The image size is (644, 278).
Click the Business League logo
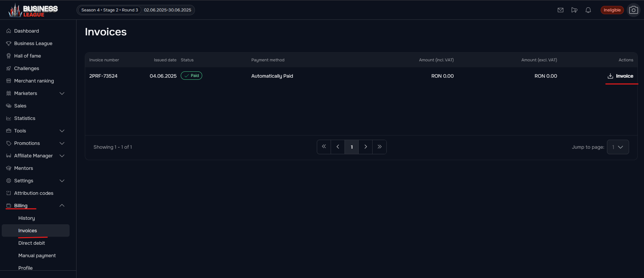coord(33,10)
